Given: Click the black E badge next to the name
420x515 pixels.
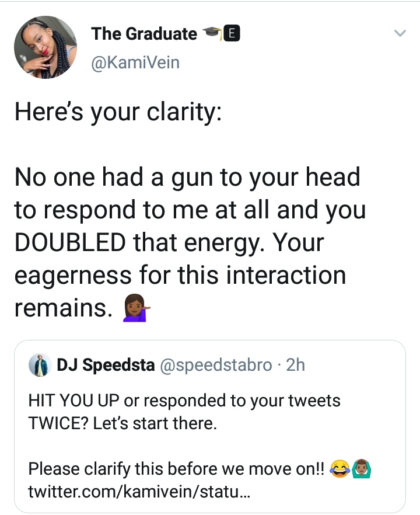Looking at the screenshot, I should (230, 33).
